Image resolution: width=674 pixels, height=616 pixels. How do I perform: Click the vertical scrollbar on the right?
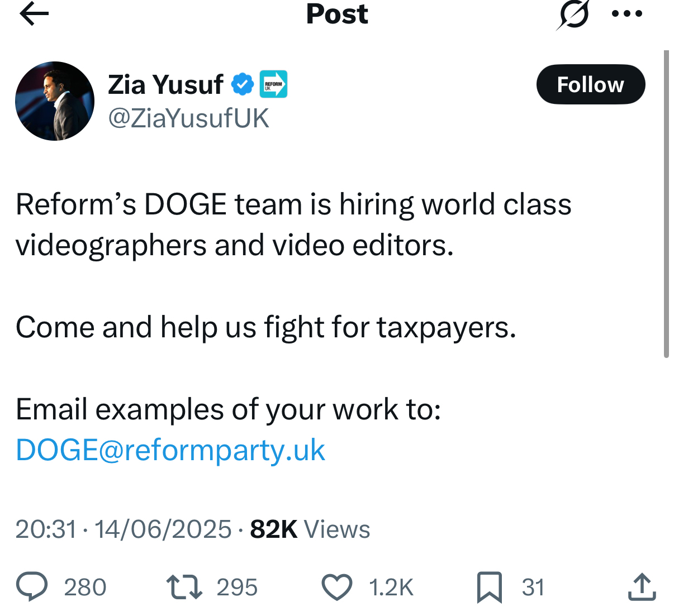click(x=666, y=204)
